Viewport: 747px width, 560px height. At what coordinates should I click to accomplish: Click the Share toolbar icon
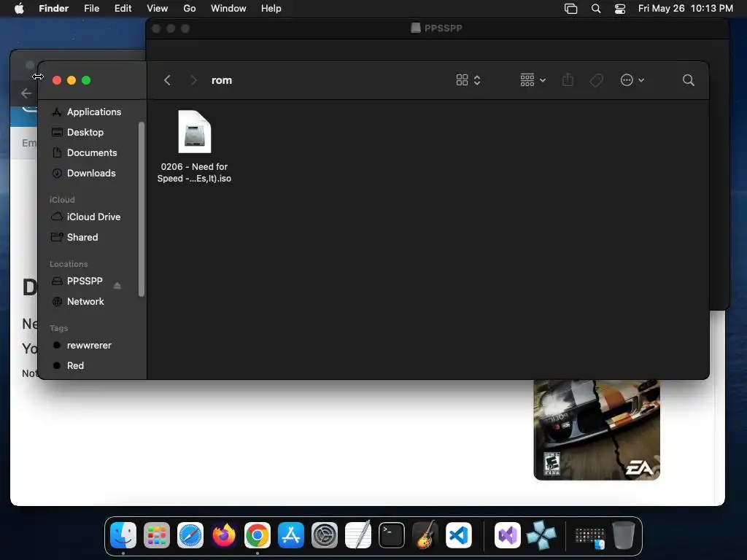click(x=568, y=80)
